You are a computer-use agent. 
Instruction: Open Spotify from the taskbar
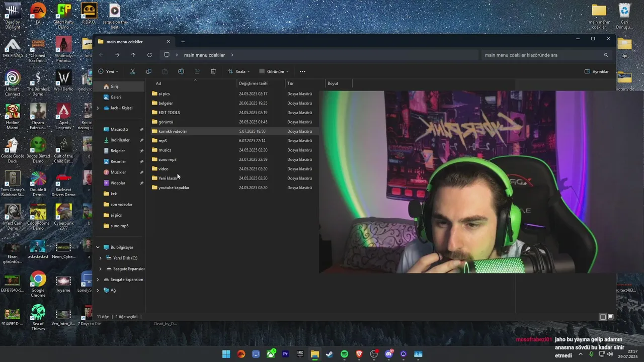[x=344, y=354]
